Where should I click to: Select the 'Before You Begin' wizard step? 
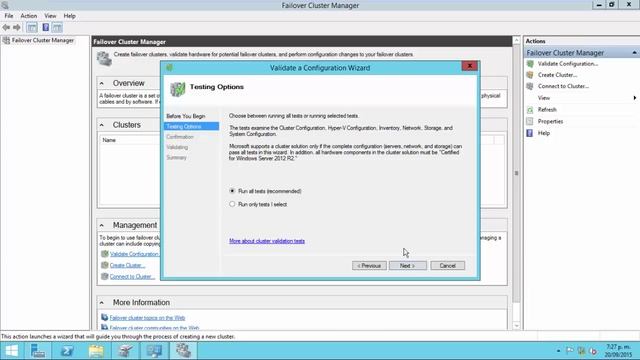coord(186,116)
